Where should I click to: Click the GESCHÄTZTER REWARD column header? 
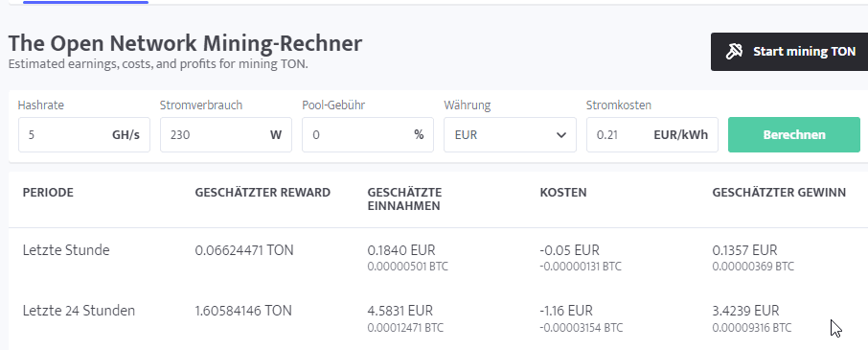(x=263, y=193)
